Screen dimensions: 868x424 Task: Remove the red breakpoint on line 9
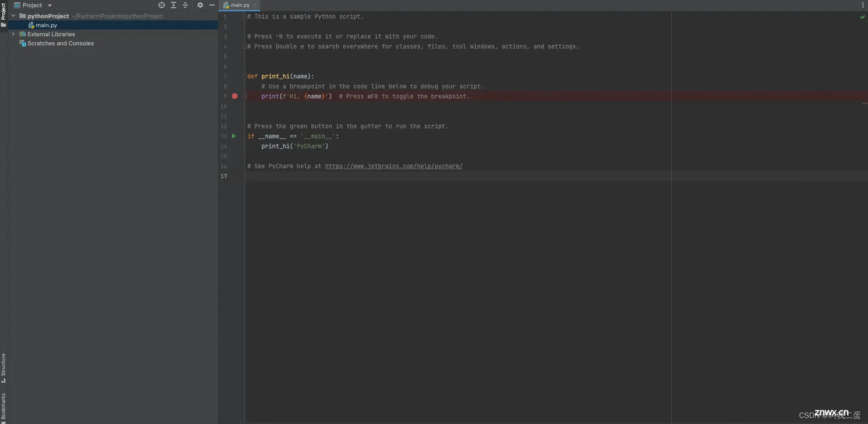(235, 96)
